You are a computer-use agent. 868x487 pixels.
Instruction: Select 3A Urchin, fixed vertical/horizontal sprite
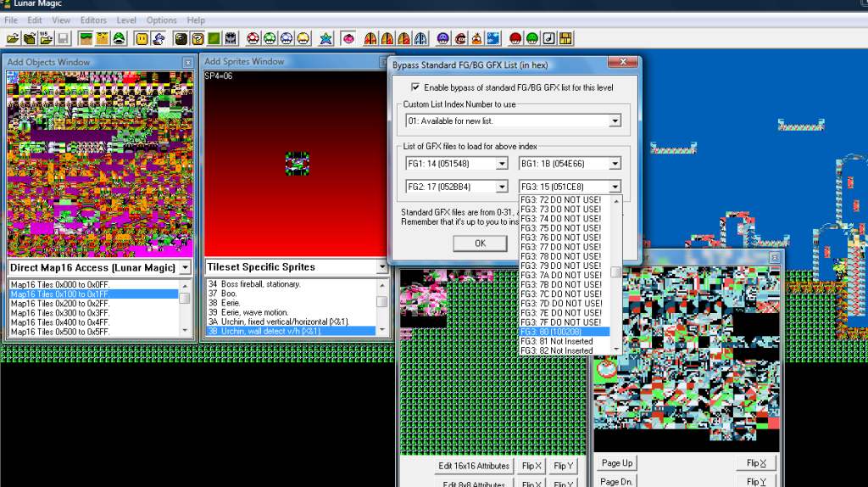click(x=291, y=322)
